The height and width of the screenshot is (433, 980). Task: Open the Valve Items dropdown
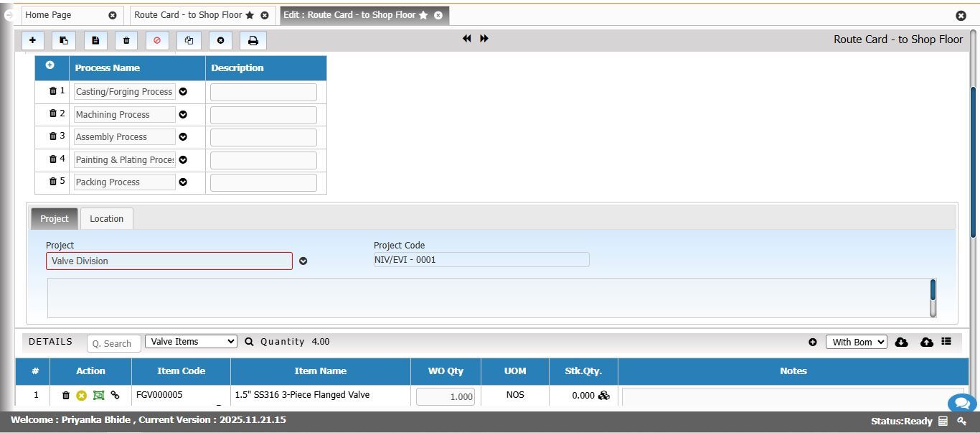[191, 342]
